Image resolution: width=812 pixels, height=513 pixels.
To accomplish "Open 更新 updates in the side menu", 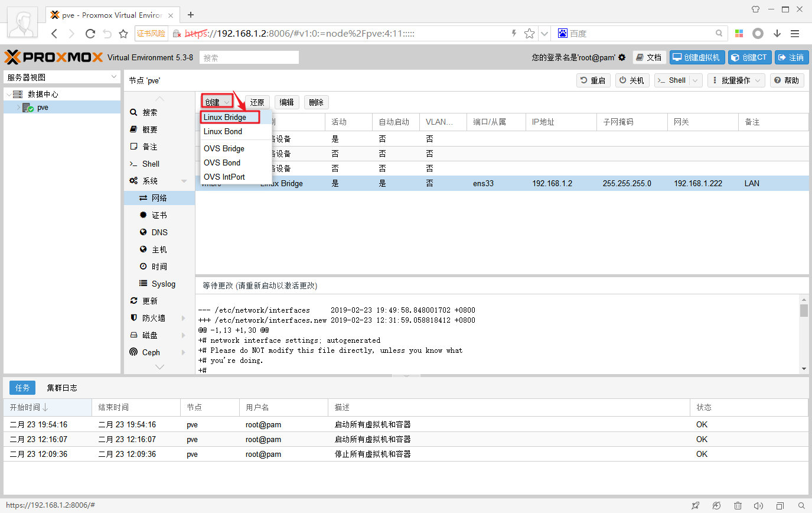I will click(159, 301).
